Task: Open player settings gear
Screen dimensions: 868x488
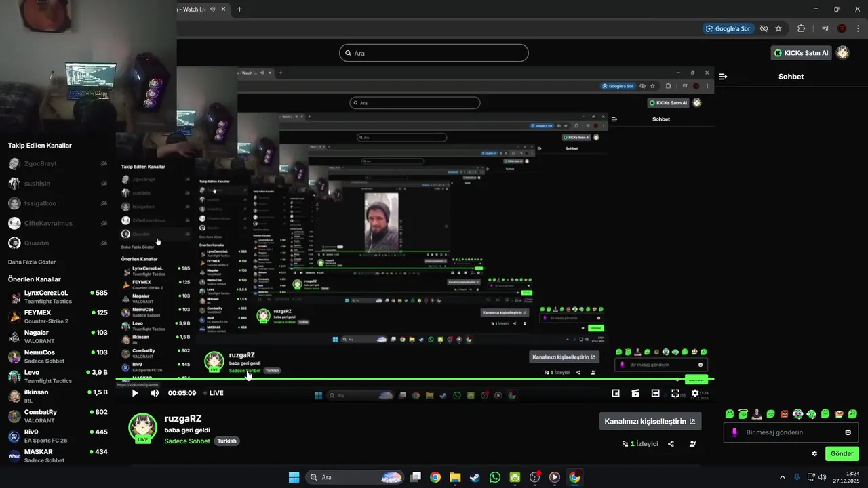Action: tap(695, 393)
